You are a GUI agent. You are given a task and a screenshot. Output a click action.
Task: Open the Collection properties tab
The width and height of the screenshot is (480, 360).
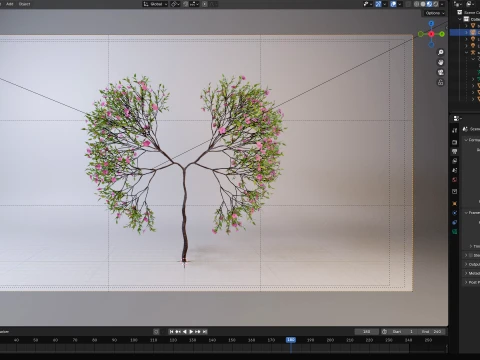tap(455, 192)
